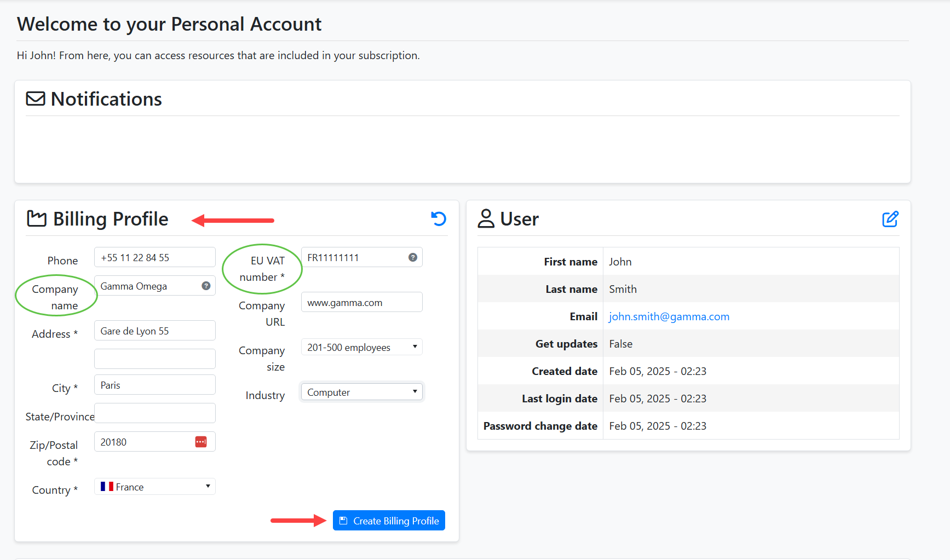The image size is (950, 560).
Task: Click the First name value John
Action: click(x=620, y=262)
